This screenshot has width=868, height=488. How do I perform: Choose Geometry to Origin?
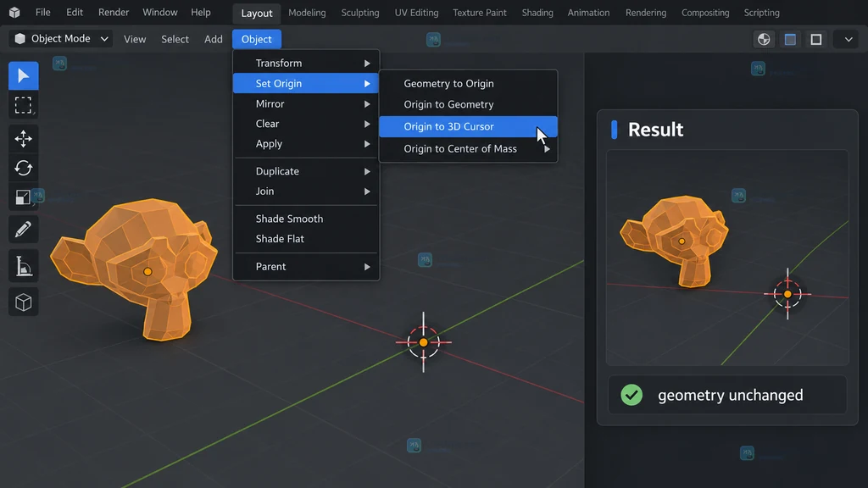[x=468, y=84]
